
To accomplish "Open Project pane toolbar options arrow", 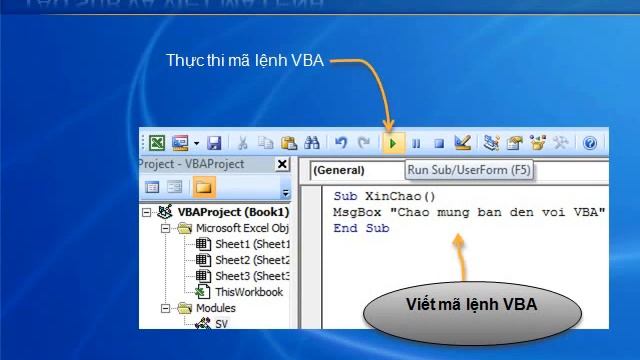I will pyautogui.click(x=286, y=193).
